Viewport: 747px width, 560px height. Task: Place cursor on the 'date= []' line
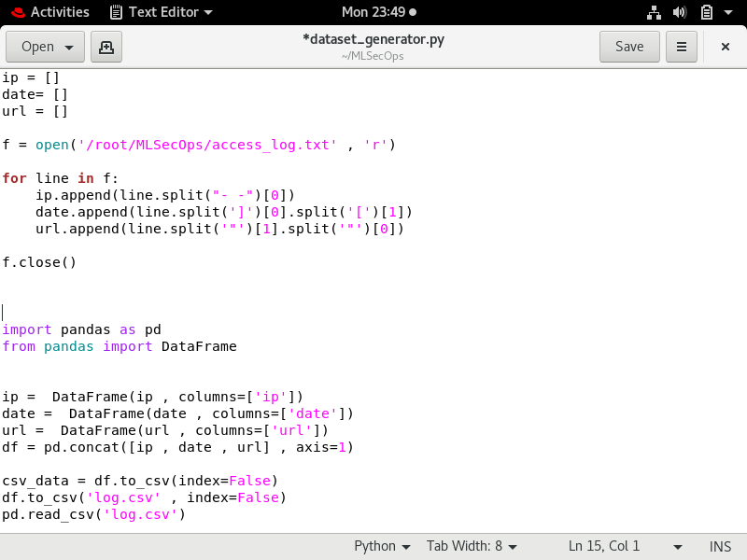point(35,94)
